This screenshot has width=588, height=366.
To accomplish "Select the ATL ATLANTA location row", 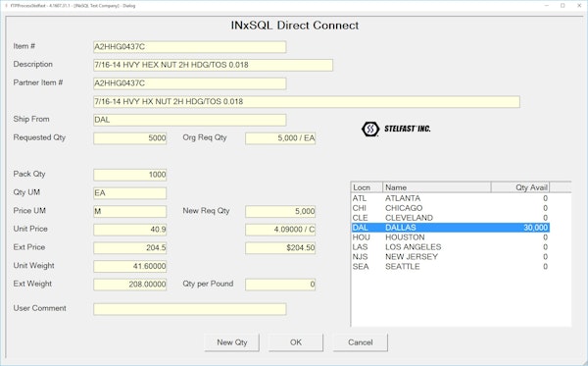I will point(450,198).
